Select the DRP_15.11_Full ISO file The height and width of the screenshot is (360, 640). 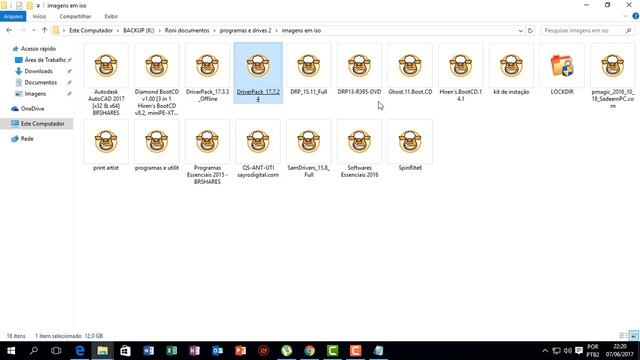point(309,70)
